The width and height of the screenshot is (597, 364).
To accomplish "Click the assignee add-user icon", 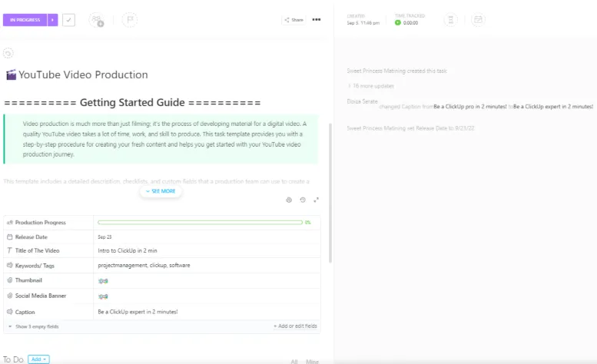I will [x=96, y=20].
